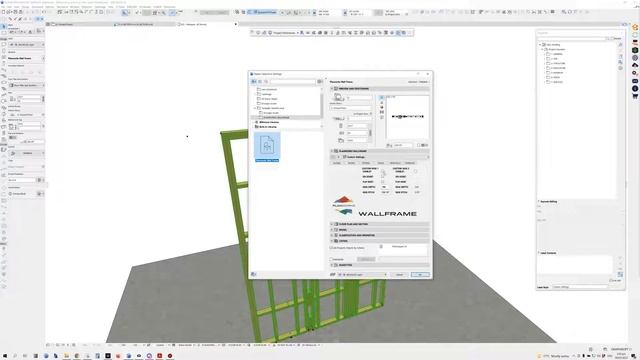Toggle the On Board checkbox for beam 1
This screenshot has height=360, width=640.
383,177
